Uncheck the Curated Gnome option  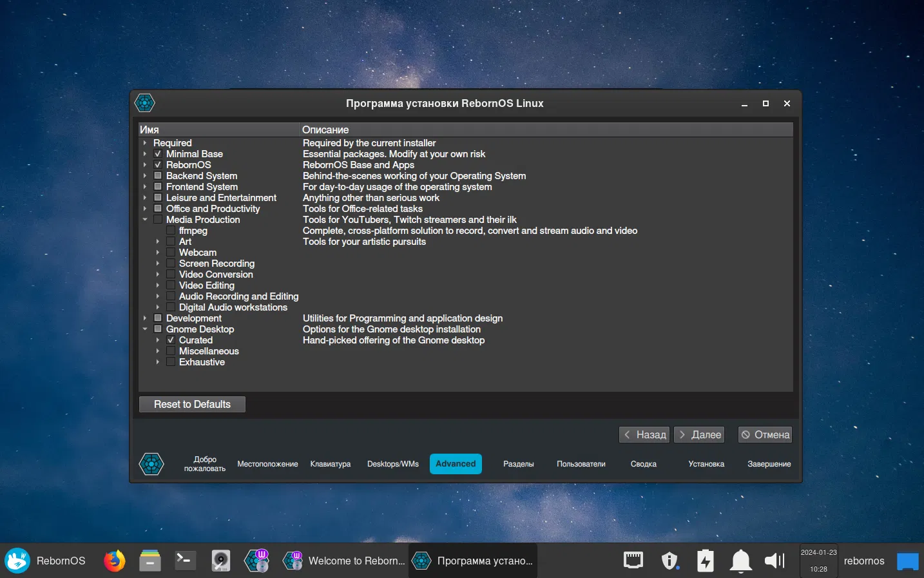(171, 340)
